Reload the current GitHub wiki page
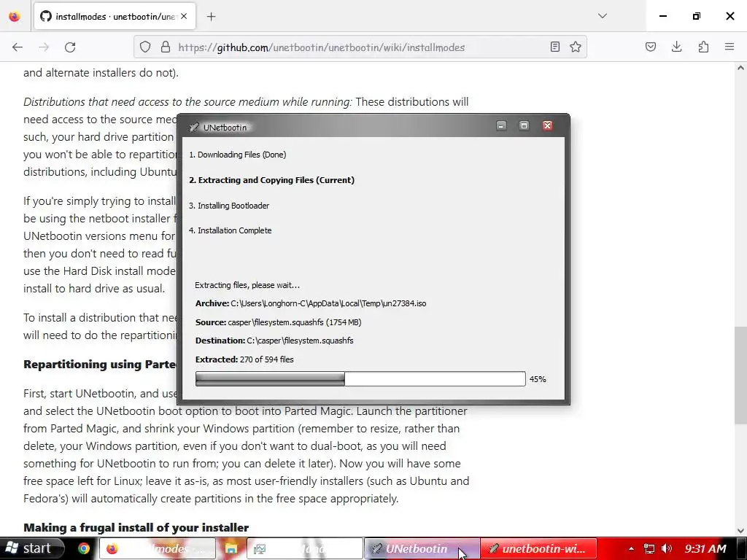 click(70, 47)
